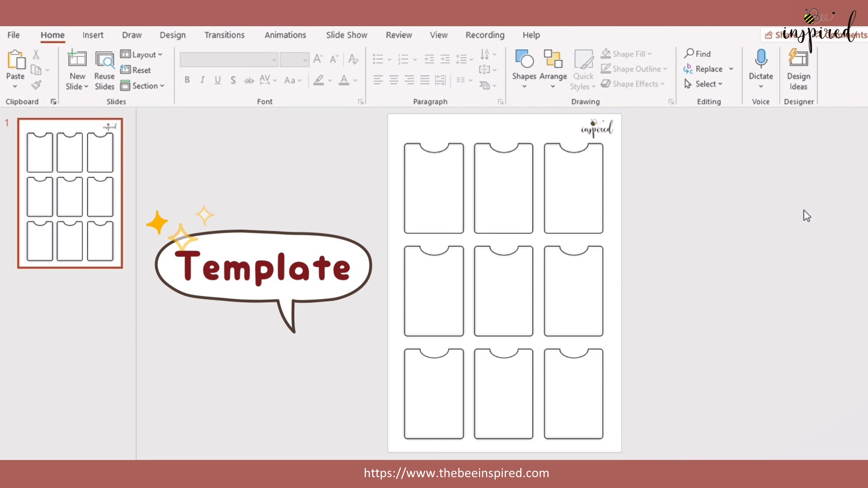Center the text alignment

(x=394, y=80)
